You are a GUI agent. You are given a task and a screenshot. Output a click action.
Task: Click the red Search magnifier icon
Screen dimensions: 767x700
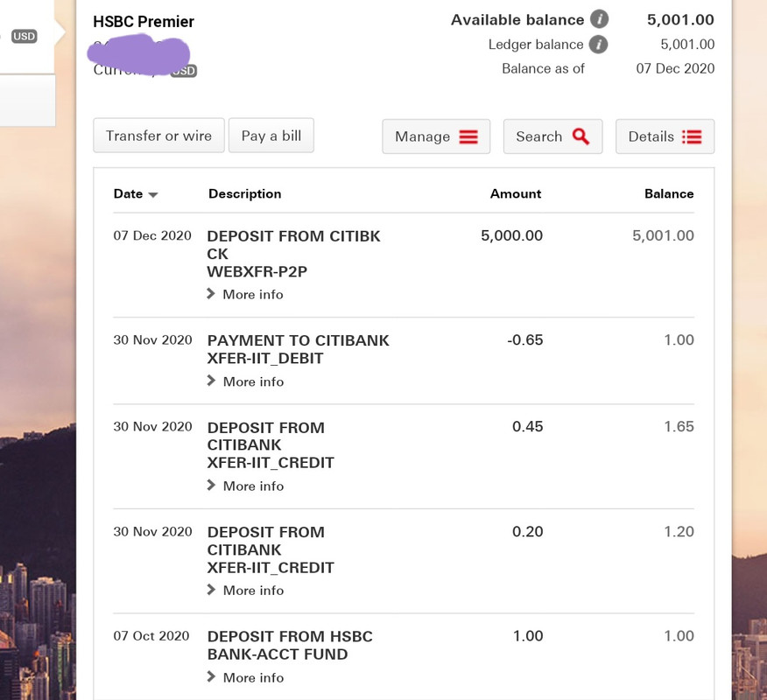click(x=581, y=136)
